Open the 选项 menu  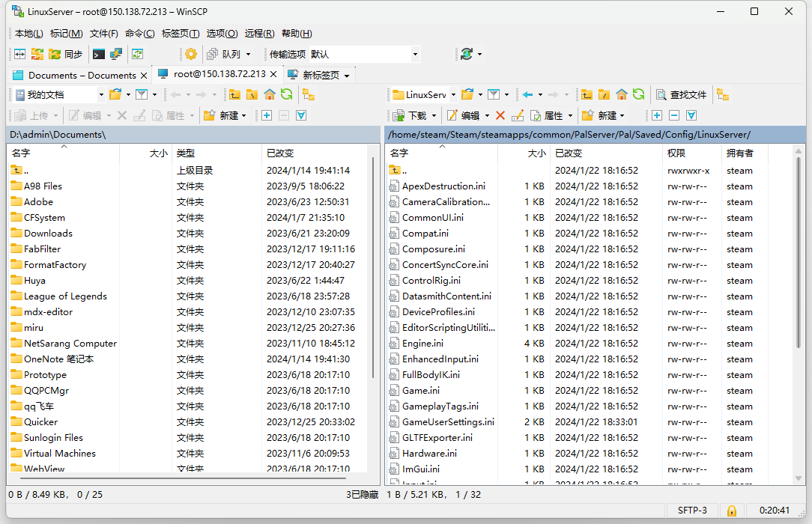click(x=222, y=34)
